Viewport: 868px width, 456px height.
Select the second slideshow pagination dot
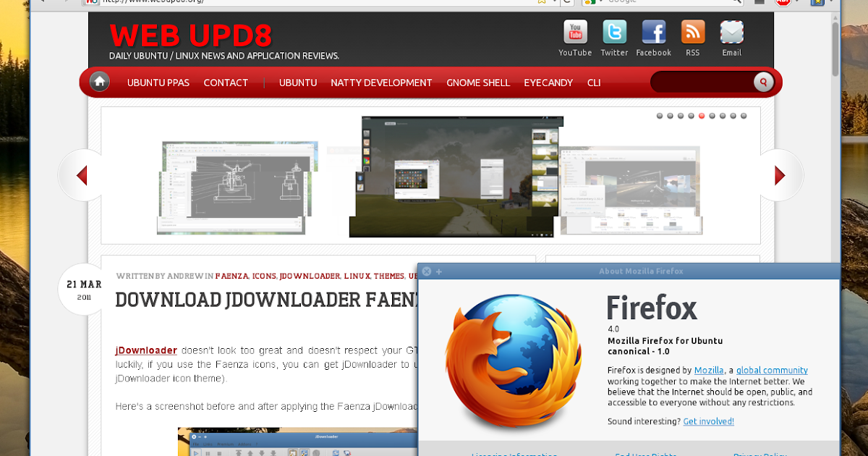click(670, 116)
